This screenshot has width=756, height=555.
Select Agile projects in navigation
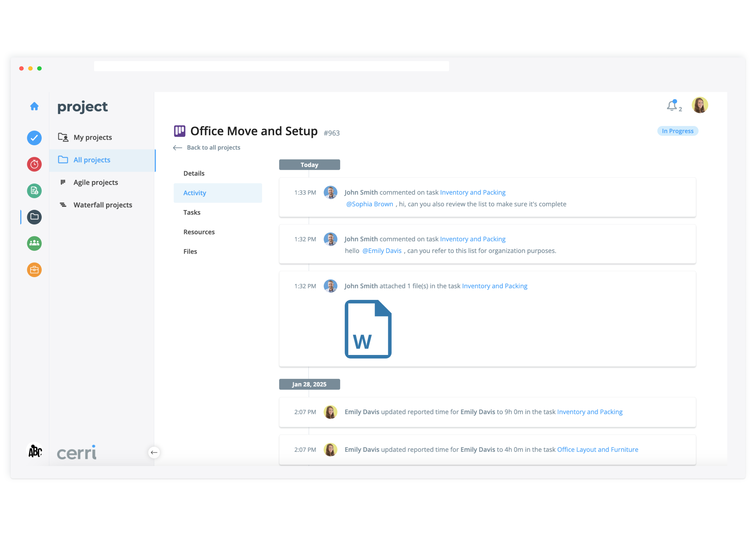click(96, 182)
